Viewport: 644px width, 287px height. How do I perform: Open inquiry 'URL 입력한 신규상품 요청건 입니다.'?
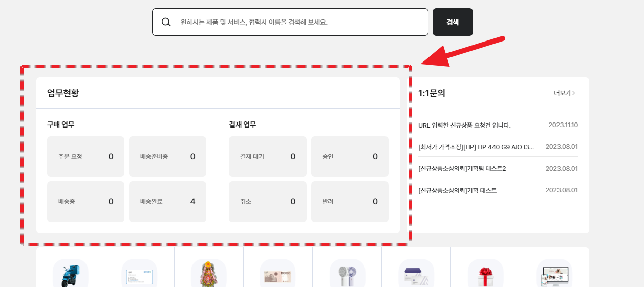[x=464, y=125]
